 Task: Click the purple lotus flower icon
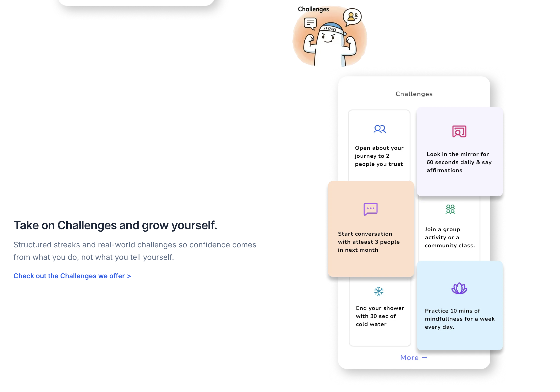(x=459, y=289)
